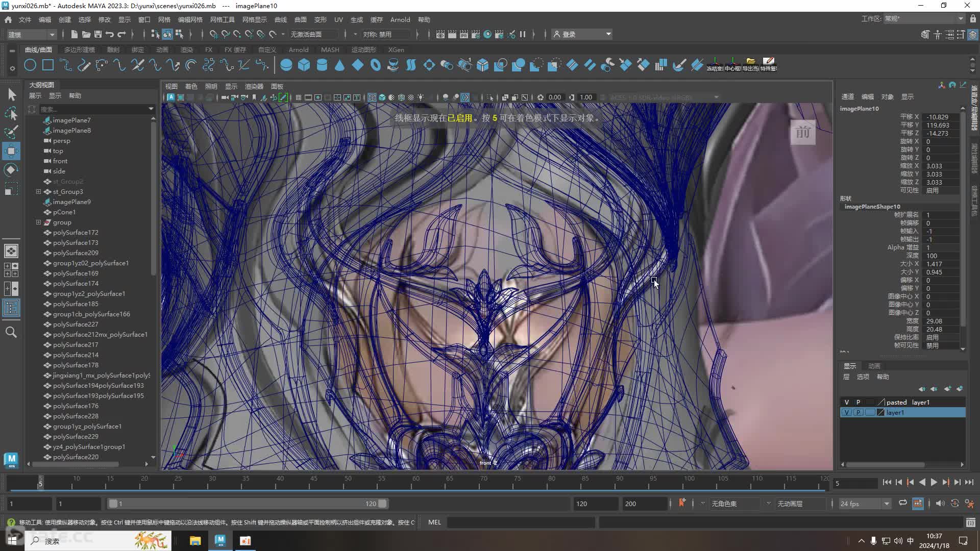Click the pencil curve tool on shelf

click(x=84, y=65)
